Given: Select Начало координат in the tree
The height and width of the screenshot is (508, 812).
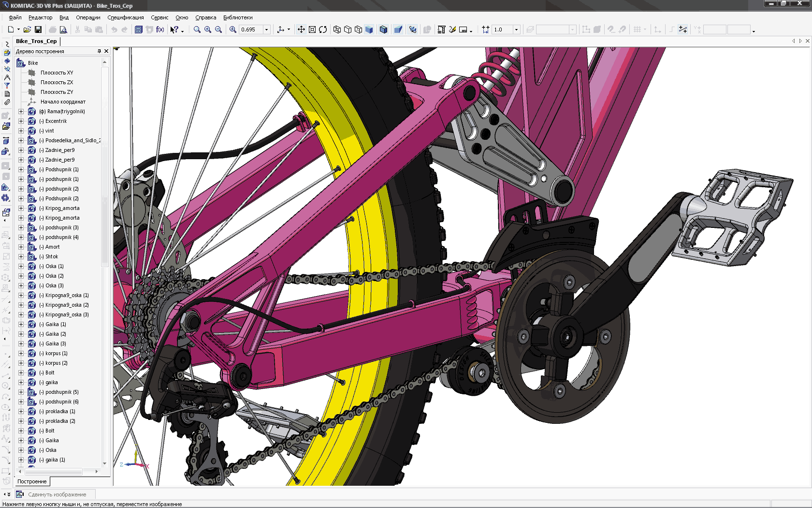Looking at the screenshot, I should pos(63,102).
